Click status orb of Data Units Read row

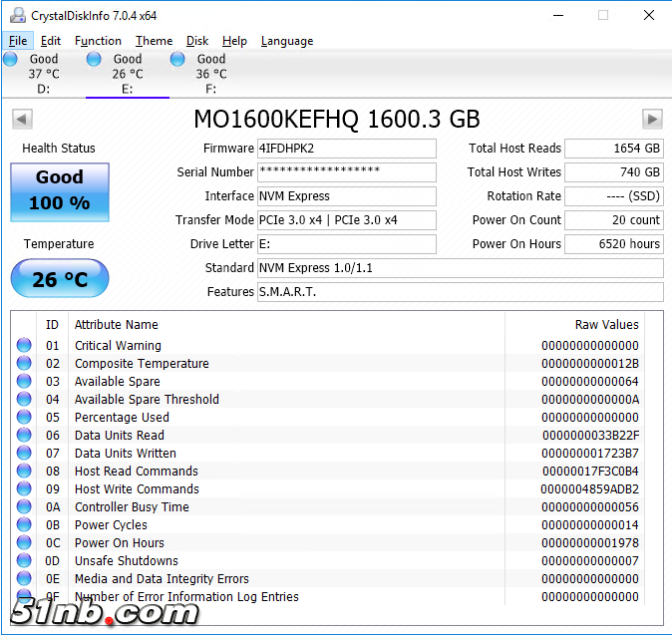(x=24, y=435)
